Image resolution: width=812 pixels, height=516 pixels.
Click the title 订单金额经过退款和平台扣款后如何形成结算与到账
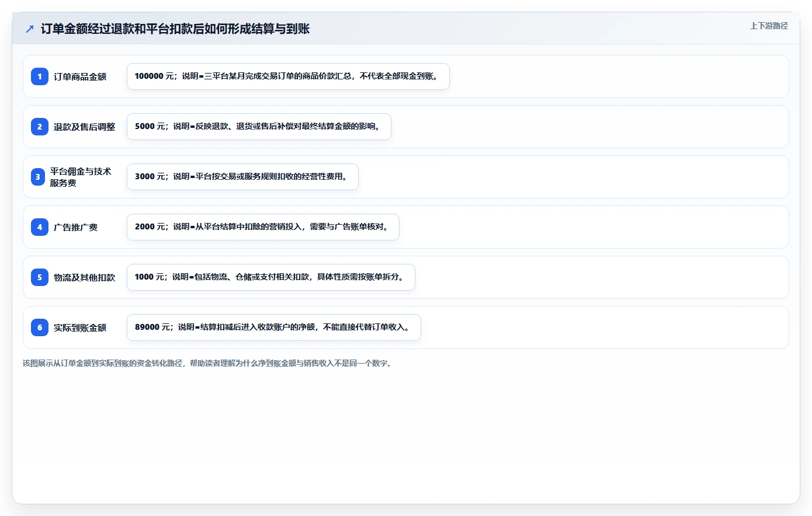[x=175, y=29]
